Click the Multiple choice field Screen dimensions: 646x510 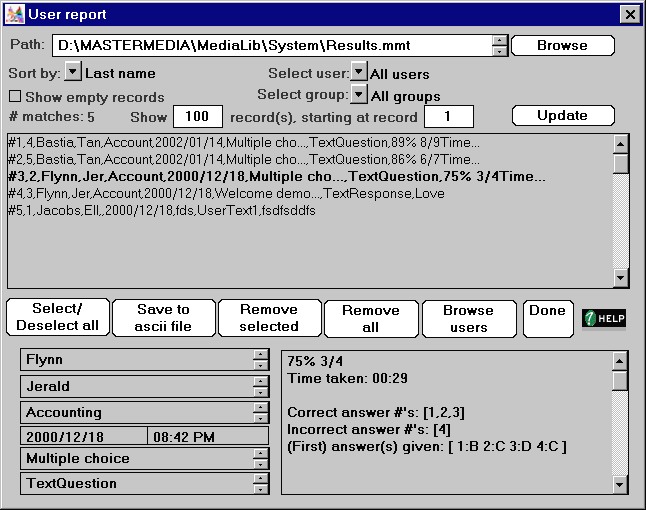coord(138,459)
